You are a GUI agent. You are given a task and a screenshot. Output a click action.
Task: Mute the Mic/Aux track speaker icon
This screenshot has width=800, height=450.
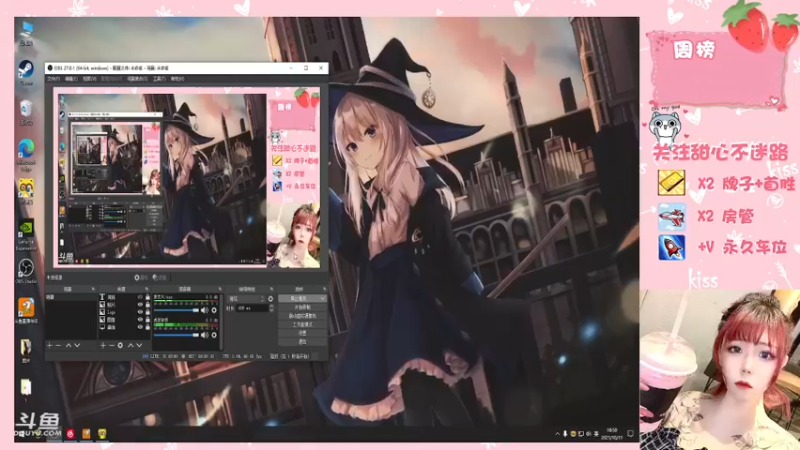pos(205,310)
